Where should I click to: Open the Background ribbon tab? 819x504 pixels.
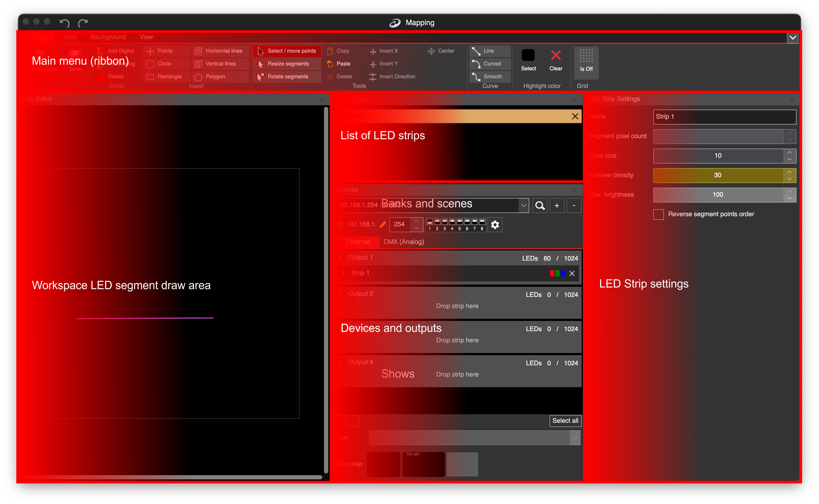(x=108, y=37)
